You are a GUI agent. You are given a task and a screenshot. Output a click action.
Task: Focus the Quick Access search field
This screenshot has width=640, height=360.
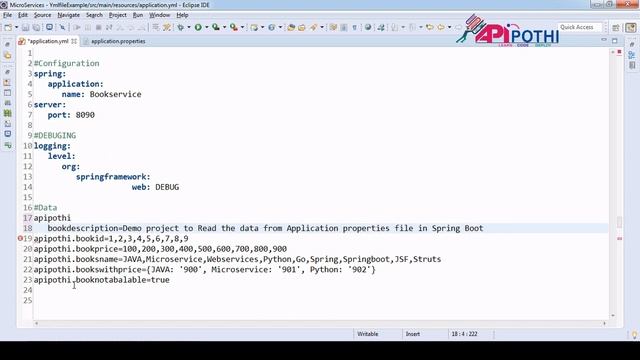(x=580, y=27)
